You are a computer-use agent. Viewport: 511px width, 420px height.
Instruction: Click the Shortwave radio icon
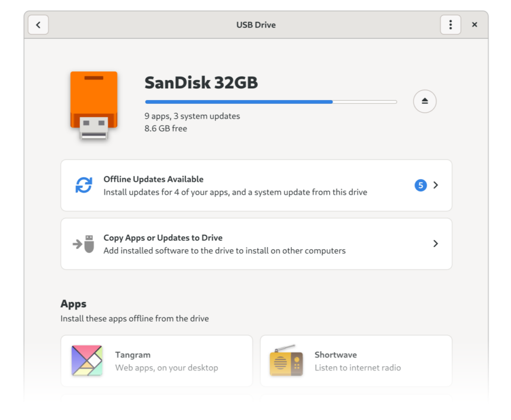(x=286, y=361)
